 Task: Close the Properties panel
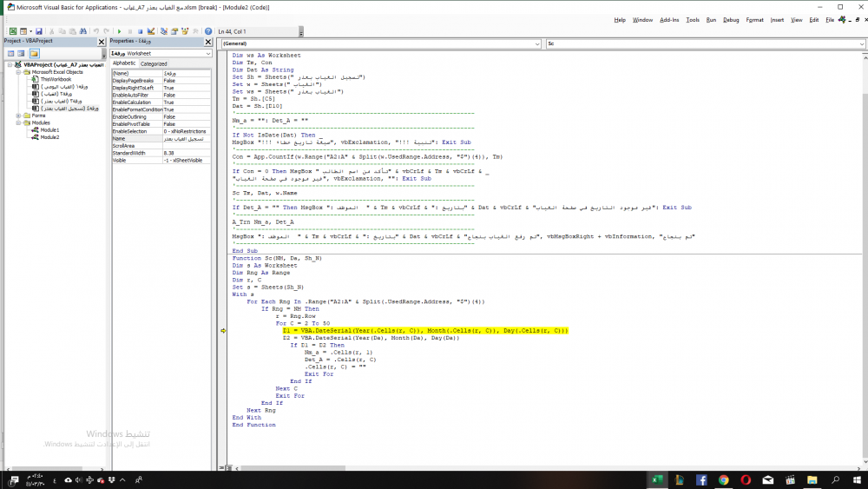coord(207,41)
